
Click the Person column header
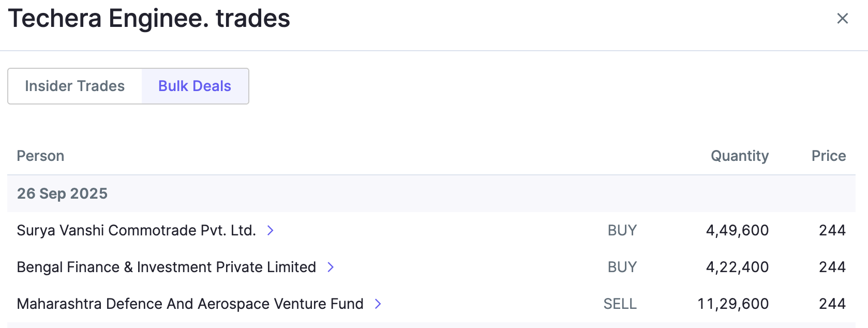point(40,156)
